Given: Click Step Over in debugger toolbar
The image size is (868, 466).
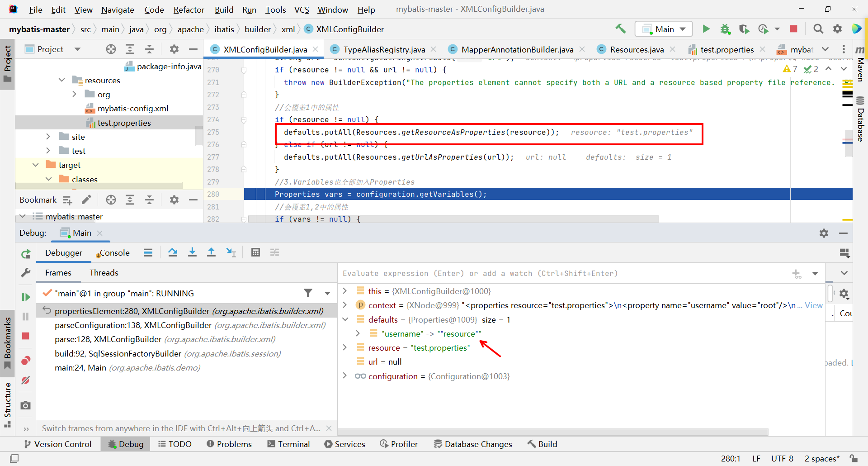Looking at the screenshot, I should point(173,252).
